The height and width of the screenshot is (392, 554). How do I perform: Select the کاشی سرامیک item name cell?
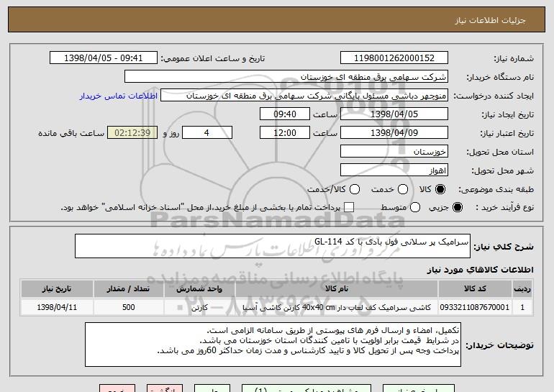coord(337,307)
